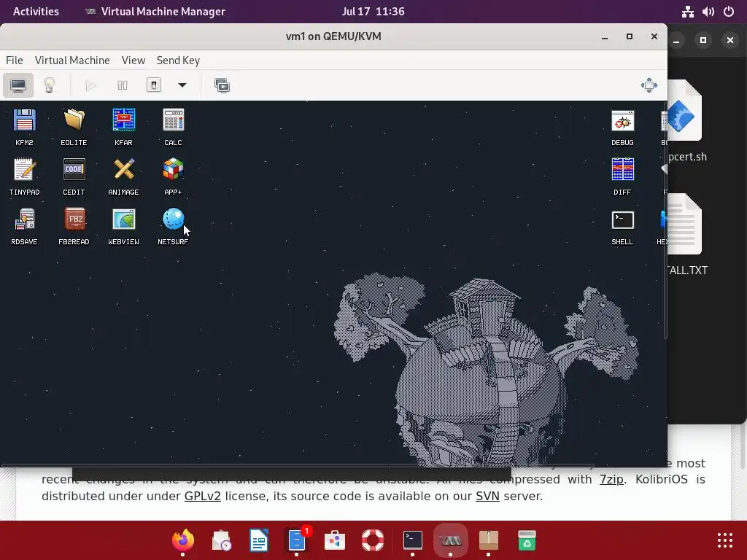Screen dimensions: 747x560
Task: Open the Virtual Machine Manager app menu
Action: (155, 12)
